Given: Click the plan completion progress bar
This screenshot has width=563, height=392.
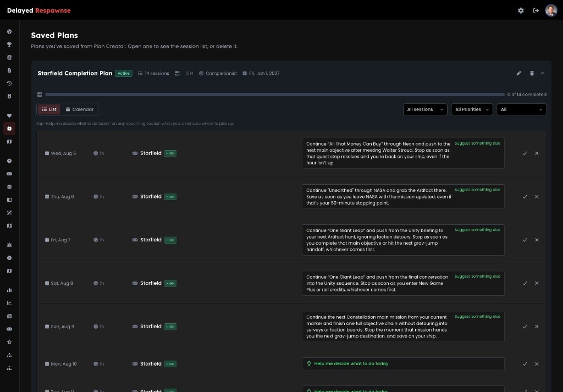Looking at the screenshot, I should 275,95.
